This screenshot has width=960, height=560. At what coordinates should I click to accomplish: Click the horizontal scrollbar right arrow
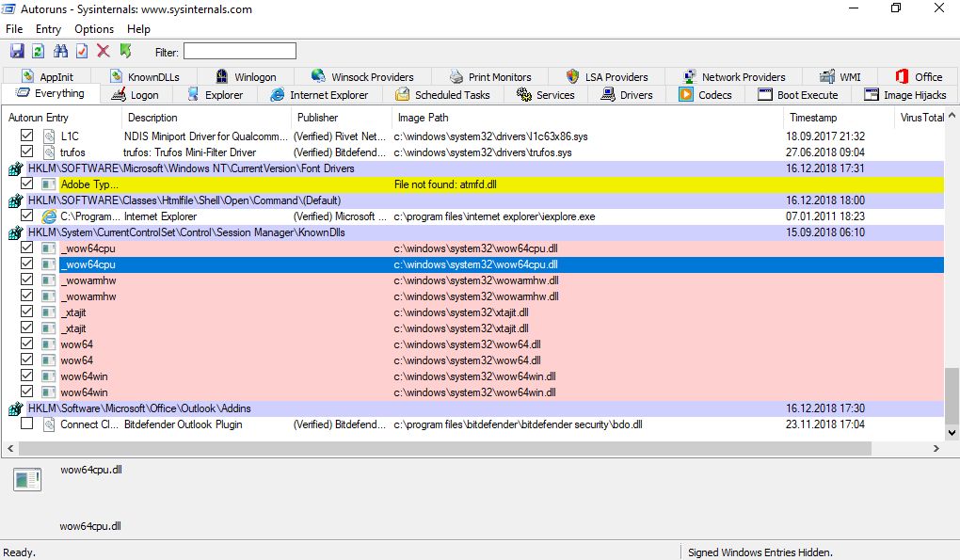[x=936, y=449]
